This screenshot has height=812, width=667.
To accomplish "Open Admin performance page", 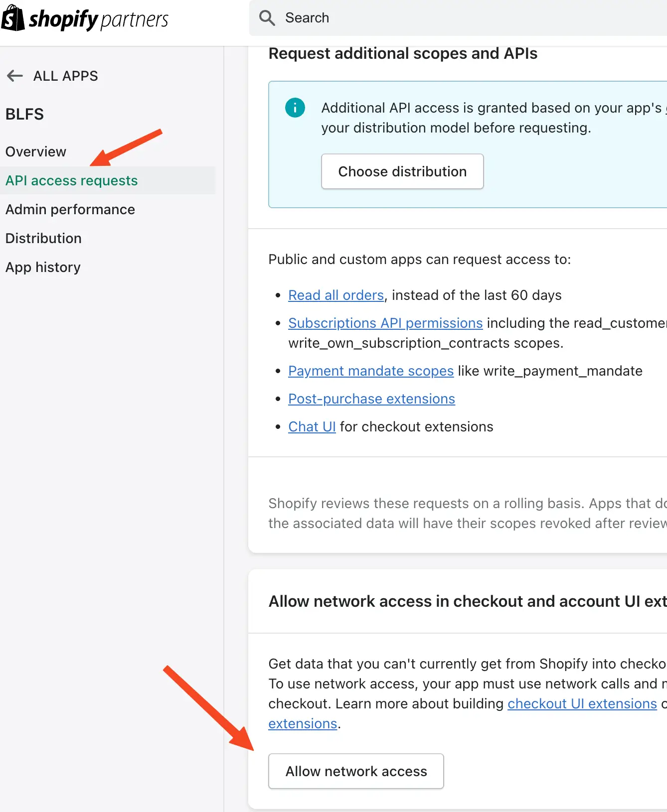I will (70, 209).
